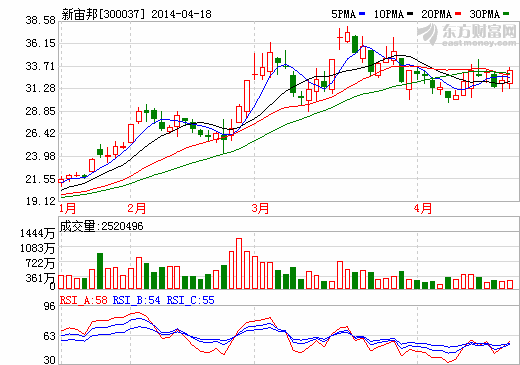The height and width of the screenshot is (365, 520).
Task: Click the 30PMA green legend swatch
Action: point(506,14)
